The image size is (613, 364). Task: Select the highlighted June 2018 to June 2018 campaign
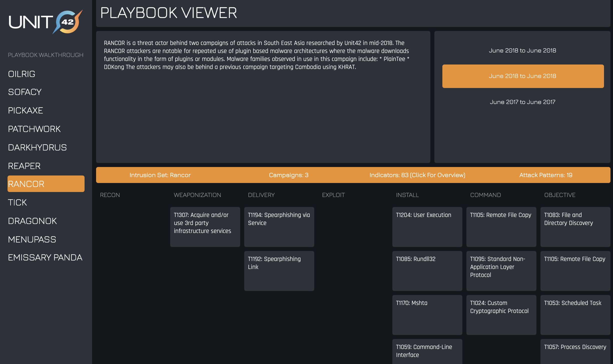click(523, 76)
